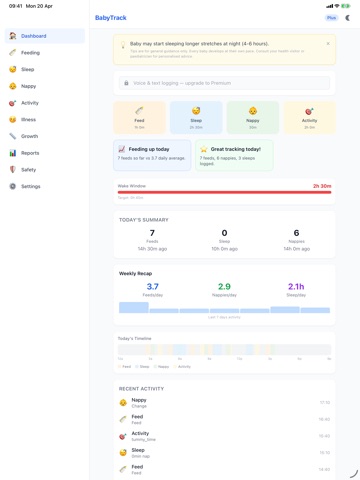Image resolution: width=360 pixels, height=480 pixels.
Task: Click the Safety shield icon
Action: click(x=13, y=170)
